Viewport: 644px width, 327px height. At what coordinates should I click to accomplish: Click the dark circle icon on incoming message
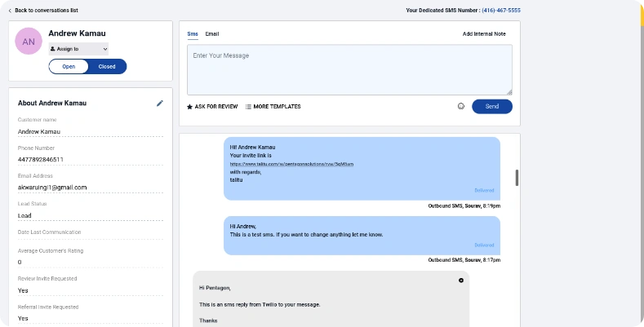click(x=461, y=281)
